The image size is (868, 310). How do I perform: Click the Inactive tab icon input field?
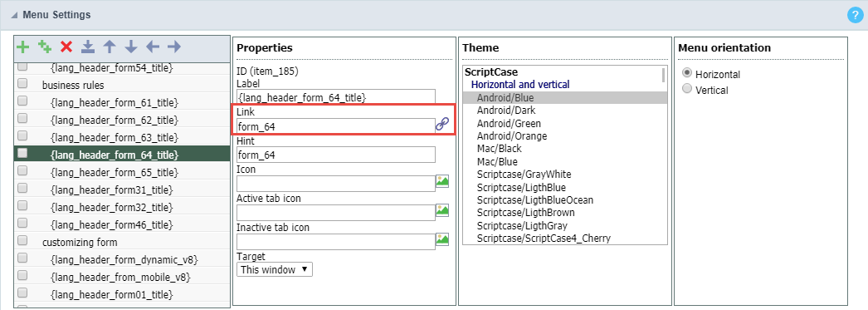336,241
